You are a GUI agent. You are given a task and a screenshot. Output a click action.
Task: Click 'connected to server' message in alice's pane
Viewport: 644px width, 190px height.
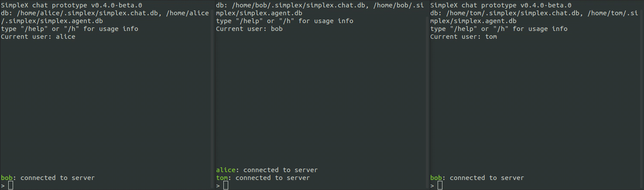click(58, 178)
